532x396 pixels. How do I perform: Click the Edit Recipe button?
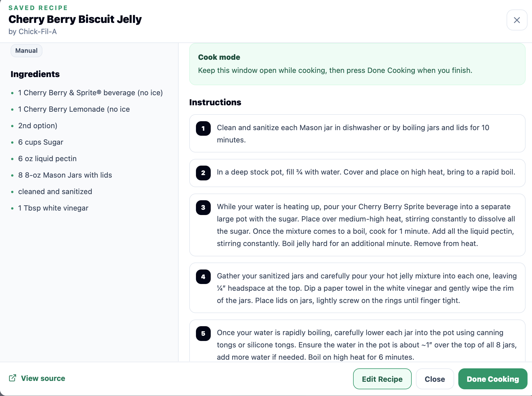[x=382, y=379]
